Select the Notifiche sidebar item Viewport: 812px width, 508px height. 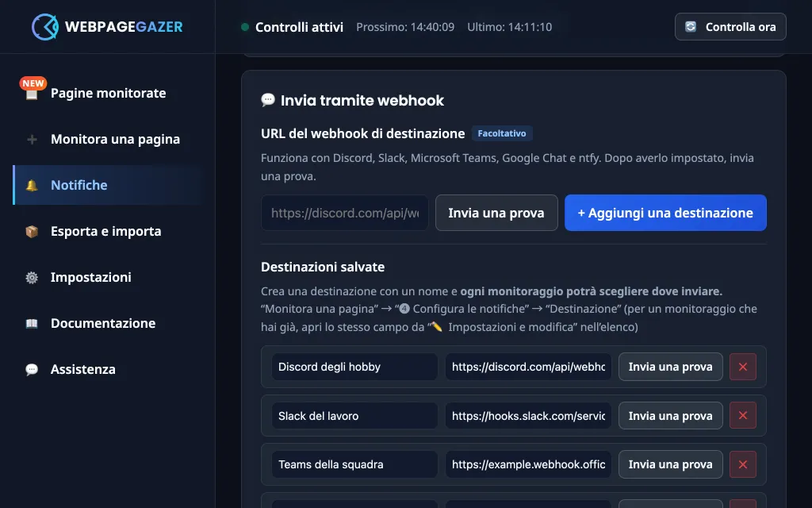click(x=108, y=185)
